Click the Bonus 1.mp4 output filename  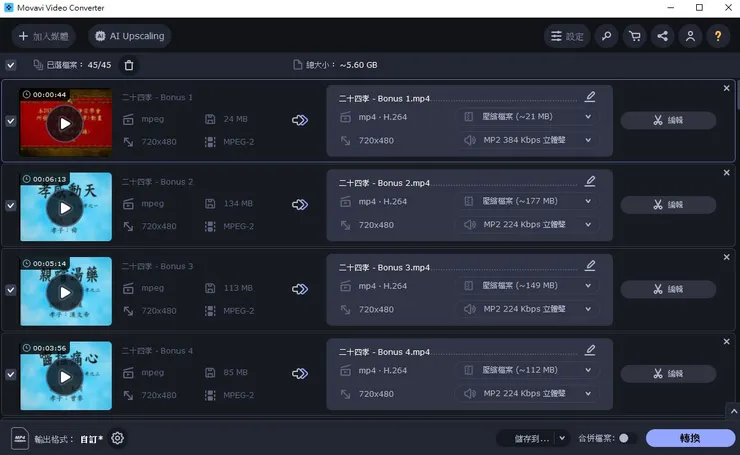tap(384, 99)
